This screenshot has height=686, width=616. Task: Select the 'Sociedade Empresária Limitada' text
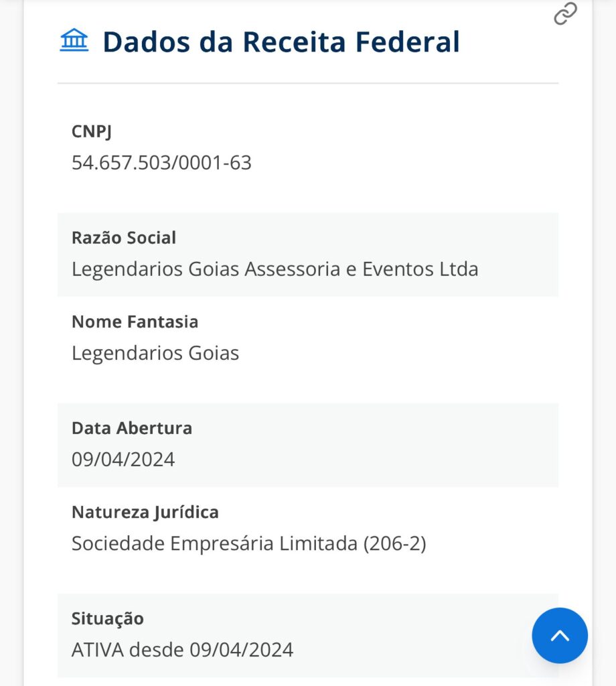214,543
